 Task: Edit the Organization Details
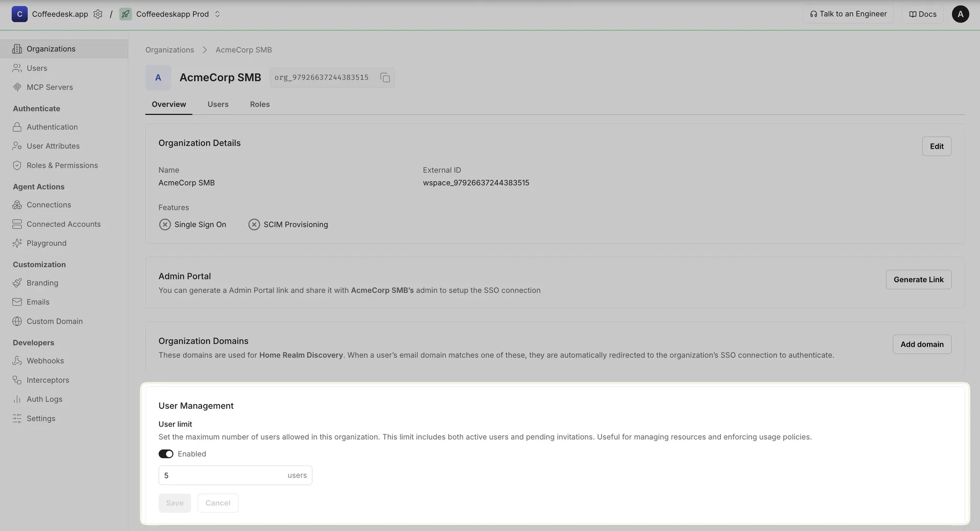click(x=936, y=146)
